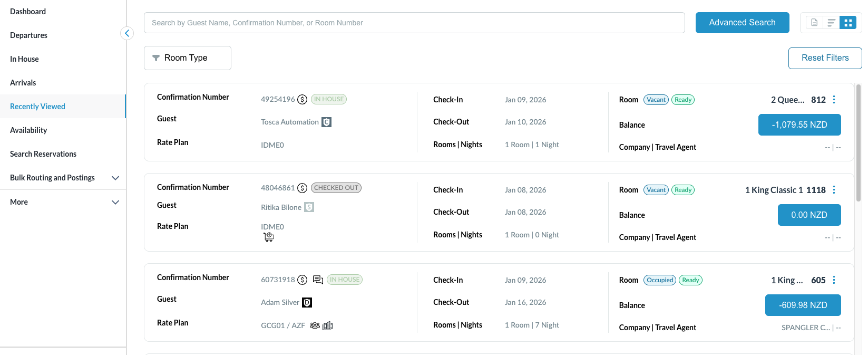Image resolution: width=868 pixels, height=355 pixels.
Task: Open the three-dot menu for room 1118
Action: (x=834, y=190)
